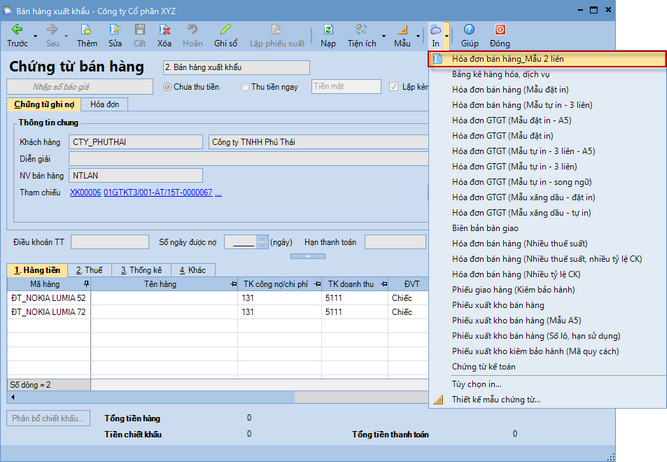Choose Hóa đơn GTGT (Mẫu đặt in - A5)
The height and width of the screenshot is (462, 667).
pos(547,120)
